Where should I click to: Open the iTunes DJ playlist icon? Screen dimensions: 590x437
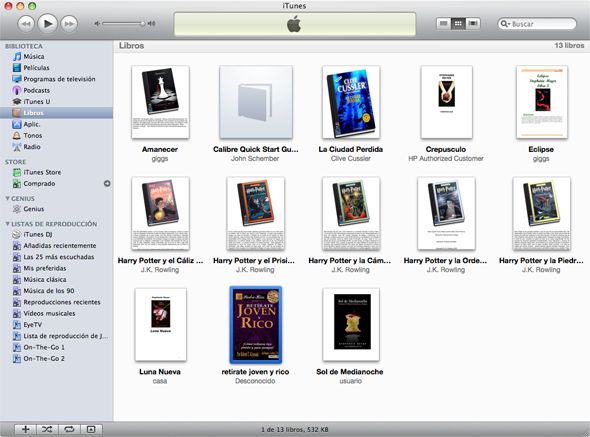click(17, 234)
